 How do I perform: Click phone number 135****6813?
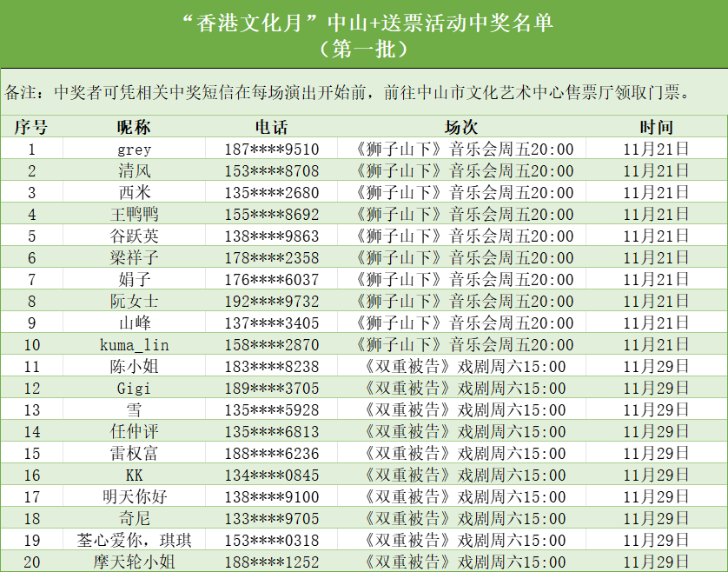point(271,431)
